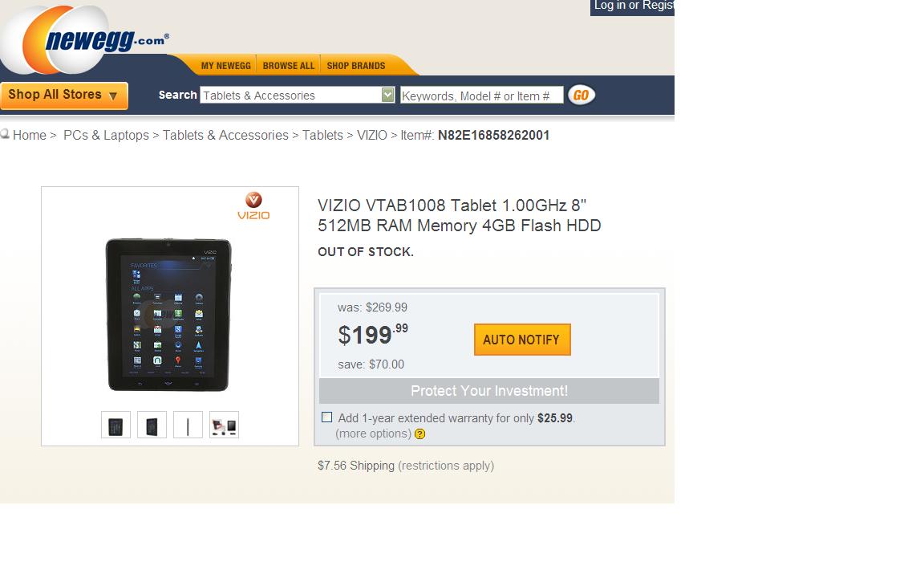Select the second angled tablet thumbnail
Screen dimensions: 924x578
[152, 425]
